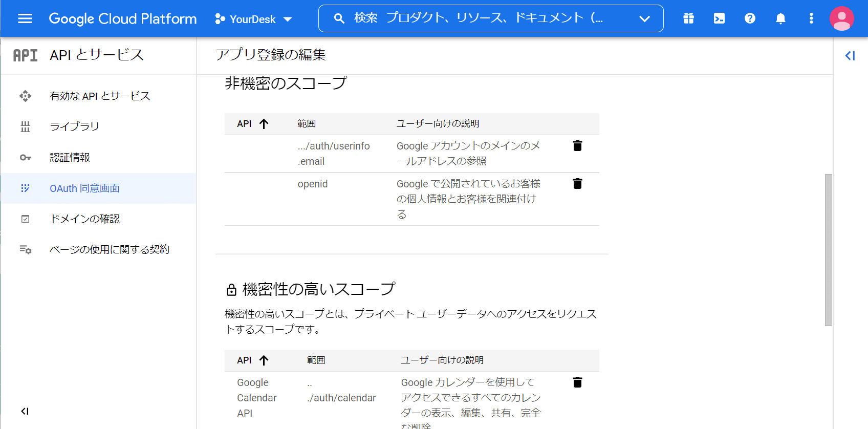The image size is (868, 429).
Task: Click ユーザー向けの説明 header in non-sensitive table
Action: 438,124
